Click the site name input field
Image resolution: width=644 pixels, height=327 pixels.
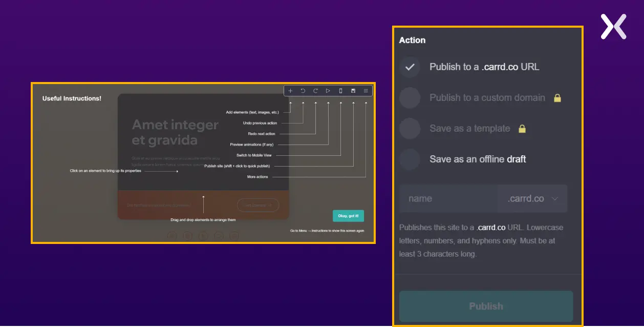click(x=448, y=199)
